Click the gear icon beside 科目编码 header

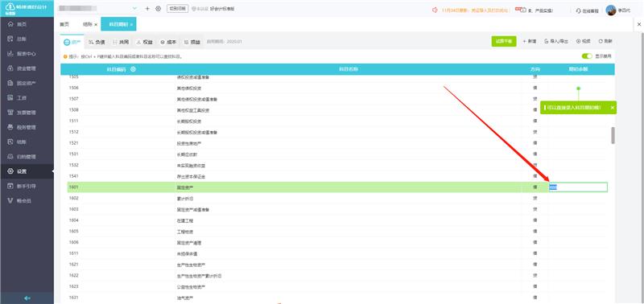pos(133,69)
